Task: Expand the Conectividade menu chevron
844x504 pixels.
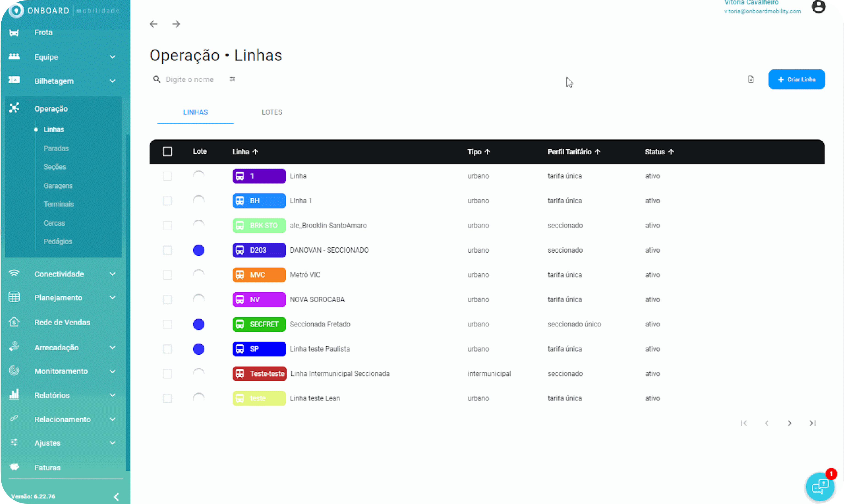Action: coord(112,274)
